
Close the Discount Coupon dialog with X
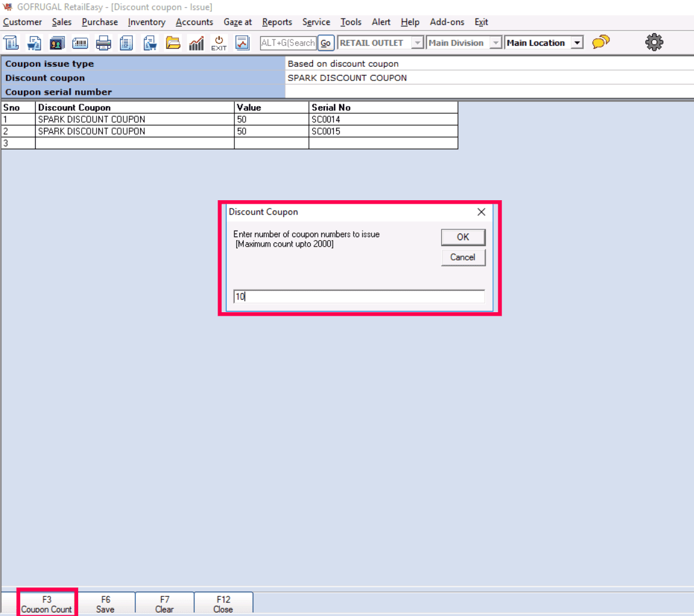pyautogui.click(x=482, y=212)
